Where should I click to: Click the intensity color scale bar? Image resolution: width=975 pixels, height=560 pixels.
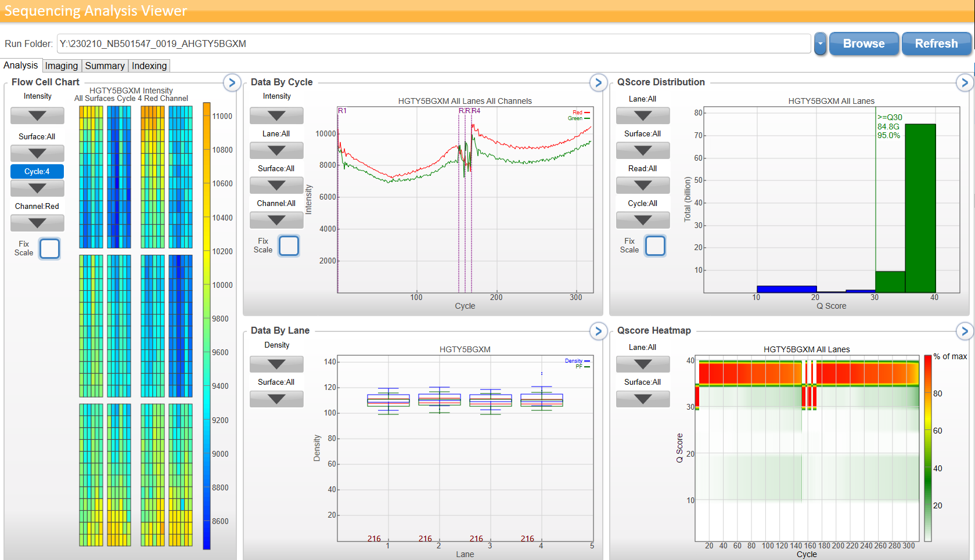[x=207, y=326]
